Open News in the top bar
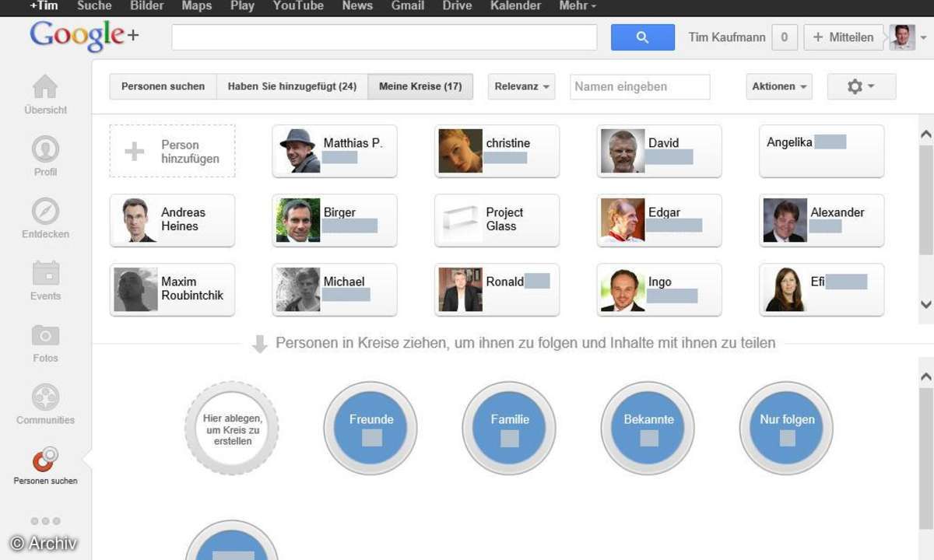Image resolution: width=934 pixels, height=560 pixels. pos(357,6)
